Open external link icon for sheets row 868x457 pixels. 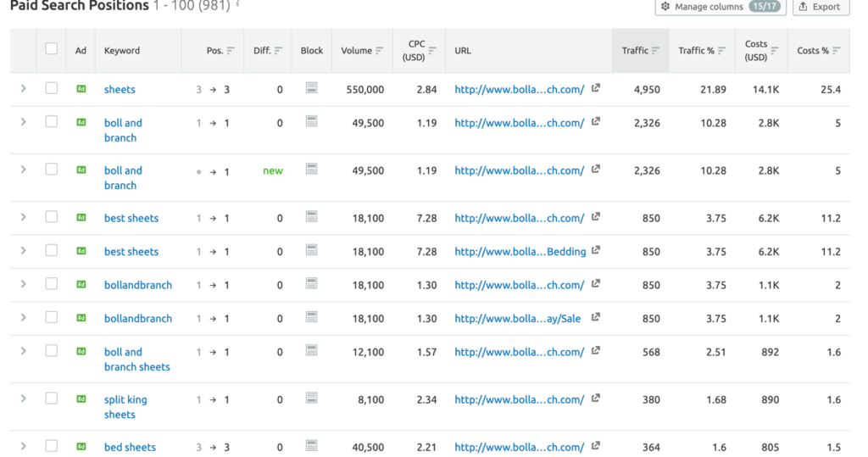pyautogui.click(x=596, y=88)
